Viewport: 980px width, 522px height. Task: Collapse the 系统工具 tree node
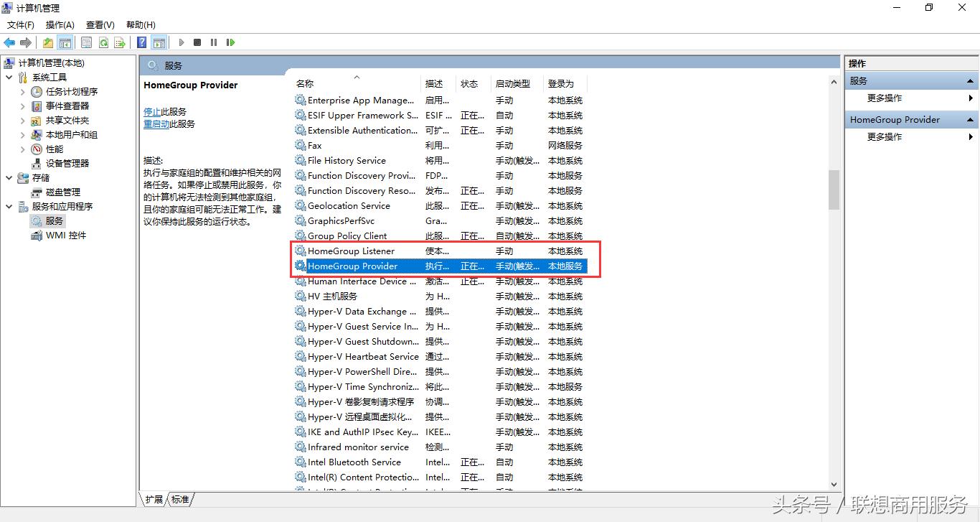pos(9,77)
